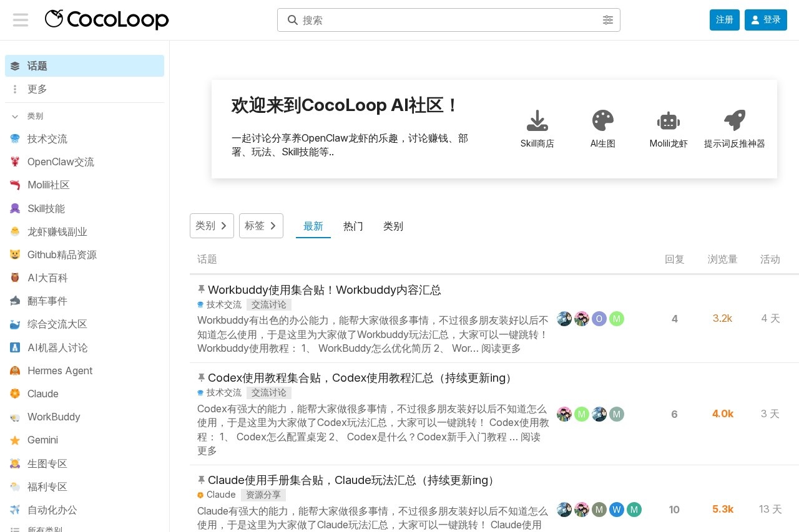
Task: Sort topics by 浏览量 column header
Action: 722,259
